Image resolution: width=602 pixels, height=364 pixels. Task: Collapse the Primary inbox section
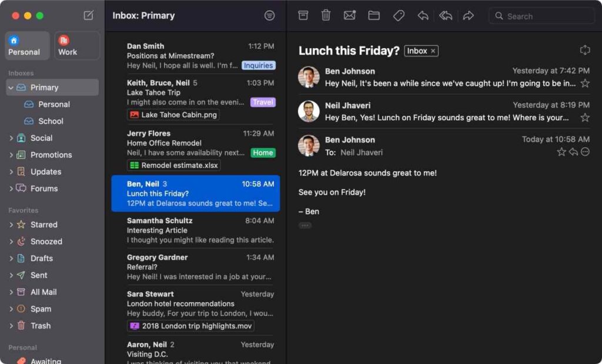click(x=12, y=87)
